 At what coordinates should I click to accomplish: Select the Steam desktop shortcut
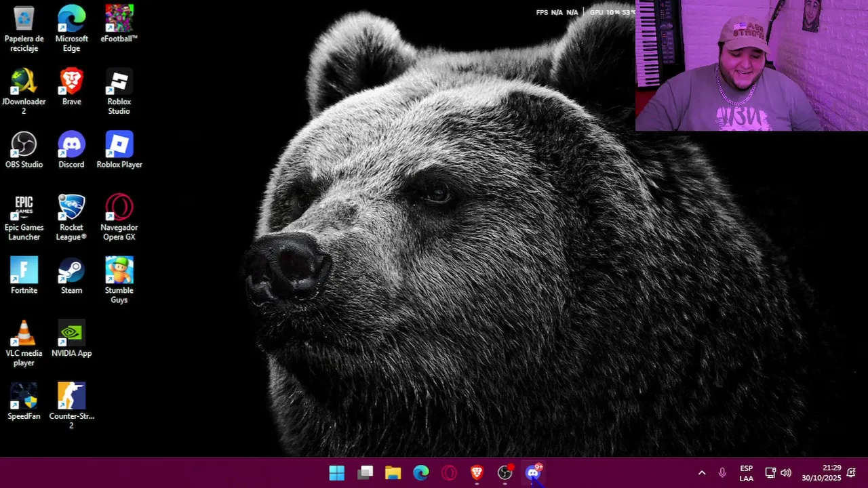coord(71,276)
